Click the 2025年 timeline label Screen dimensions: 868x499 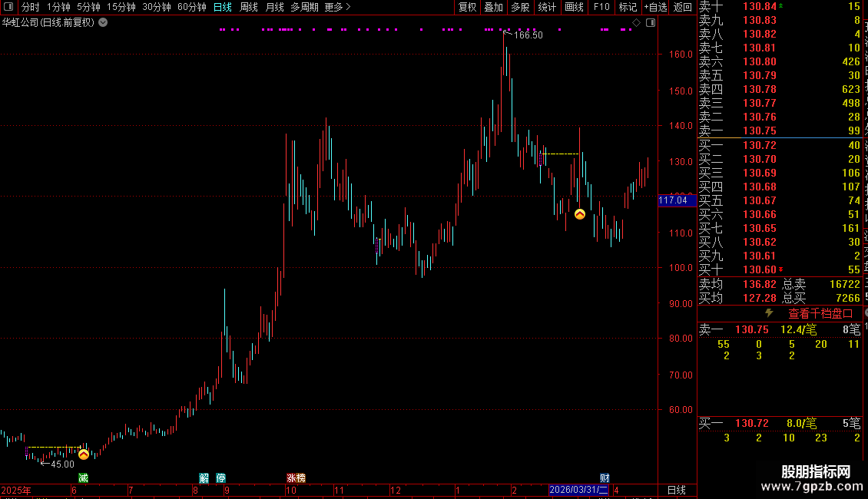click(x=16, y=490)
